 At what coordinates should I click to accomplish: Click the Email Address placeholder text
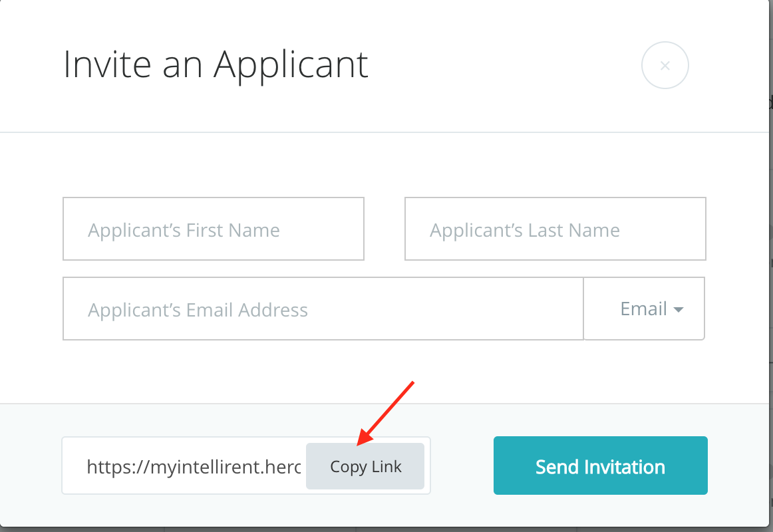click(x=198, y=310)
